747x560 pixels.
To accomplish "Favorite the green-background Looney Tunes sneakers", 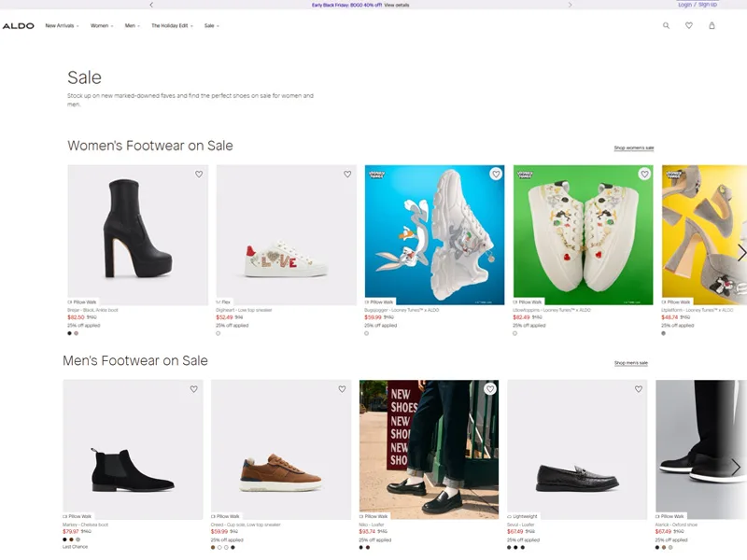I will (x=644, y=175).
